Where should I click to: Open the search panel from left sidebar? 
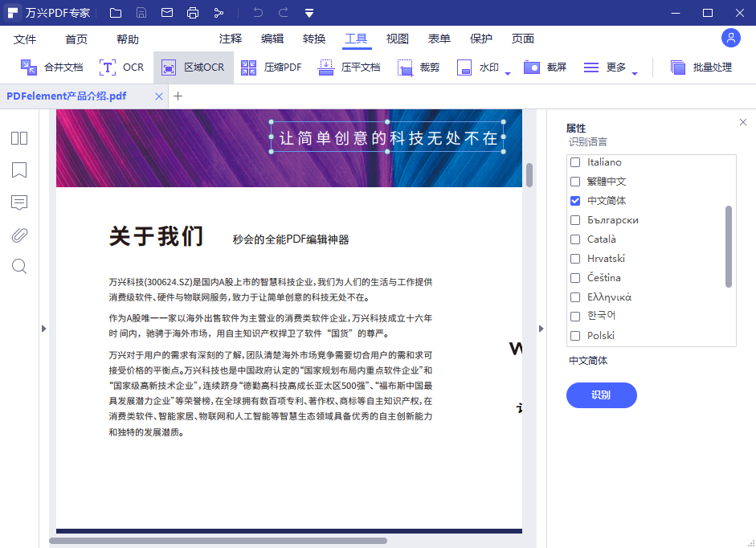click(18, 266)
